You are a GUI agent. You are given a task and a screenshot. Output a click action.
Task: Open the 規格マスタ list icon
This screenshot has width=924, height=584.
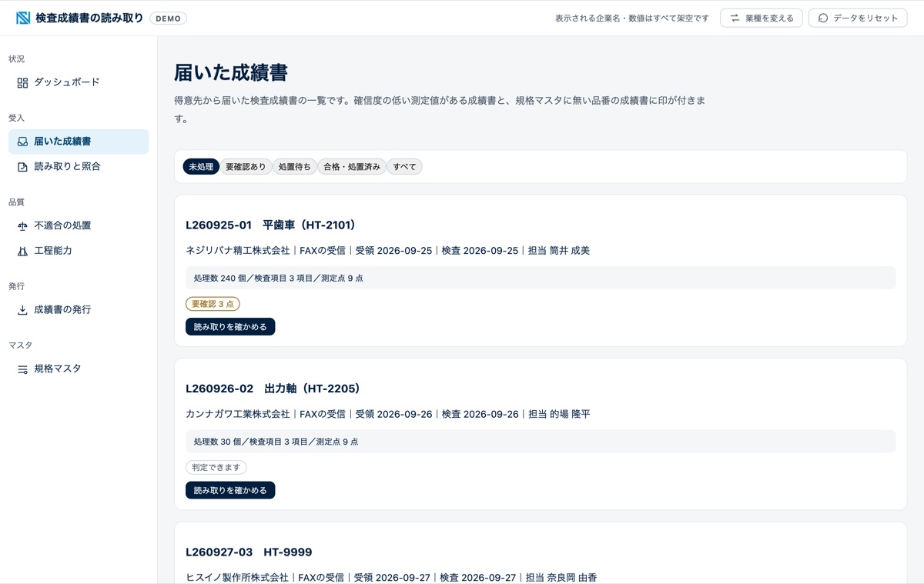pyautogui.click(x=22, y=369)
